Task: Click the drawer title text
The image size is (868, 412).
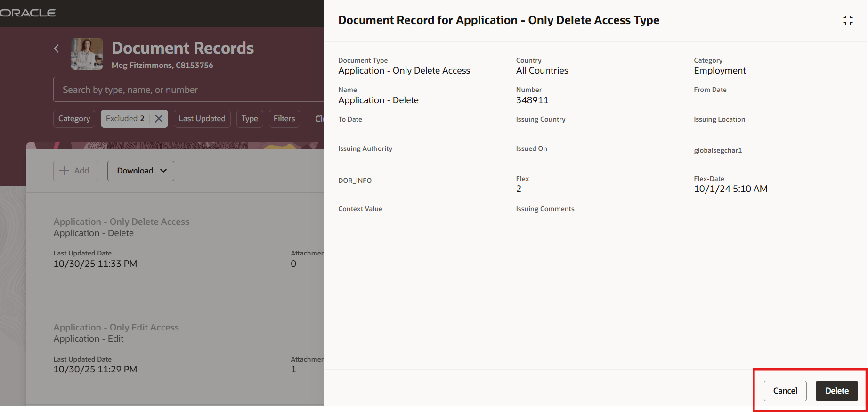Action: coord(499,20)
